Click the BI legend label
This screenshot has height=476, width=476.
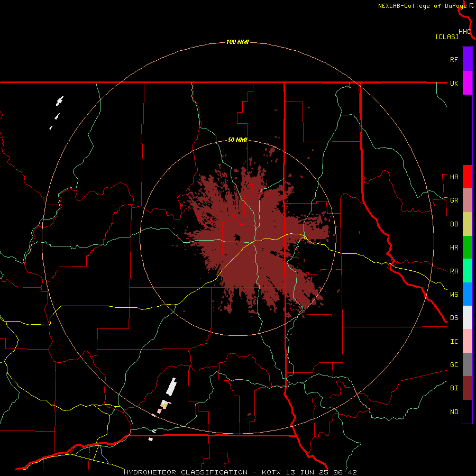[454, 388]
